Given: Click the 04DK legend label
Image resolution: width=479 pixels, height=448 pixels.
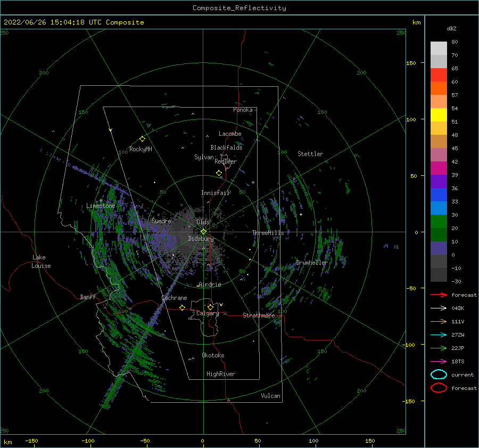Looking at the screenshot, I should coord(458,308).
